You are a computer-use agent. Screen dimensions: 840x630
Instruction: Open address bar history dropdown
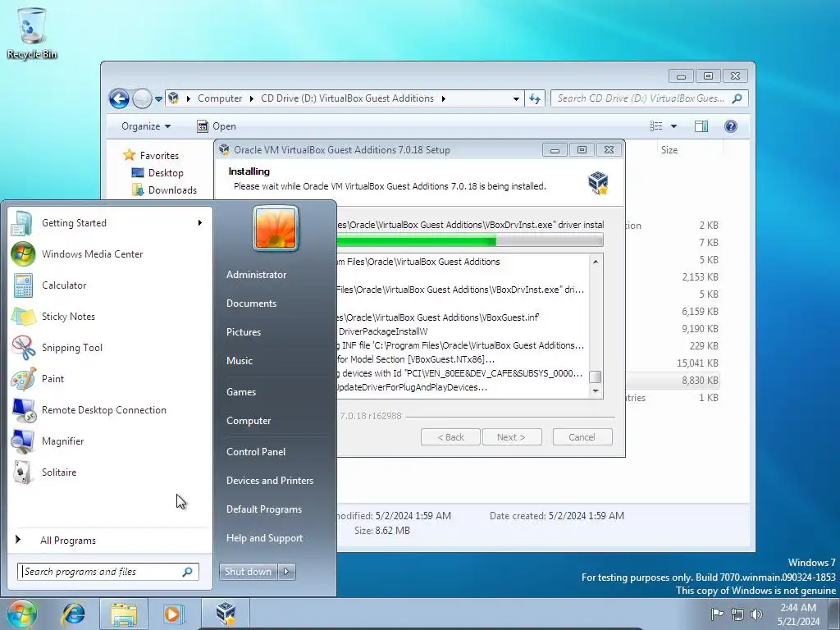tap(516, 98)
